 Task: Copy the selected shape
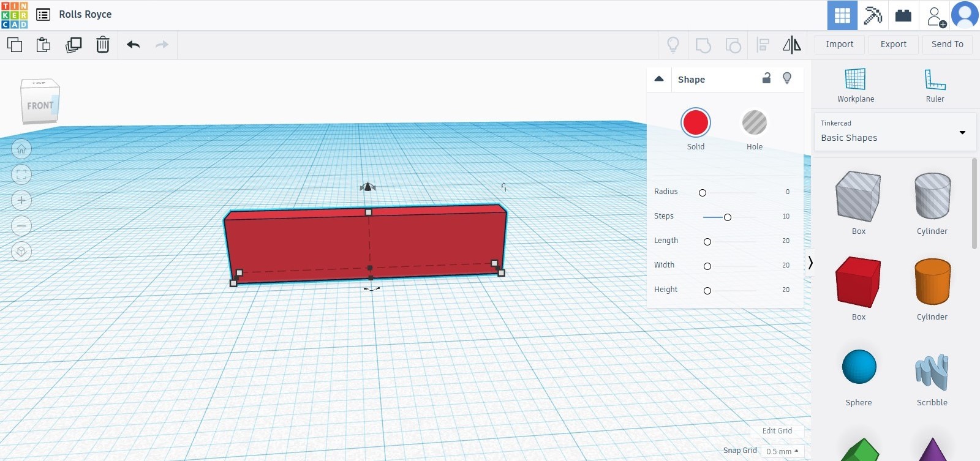[x=15, y=45]
